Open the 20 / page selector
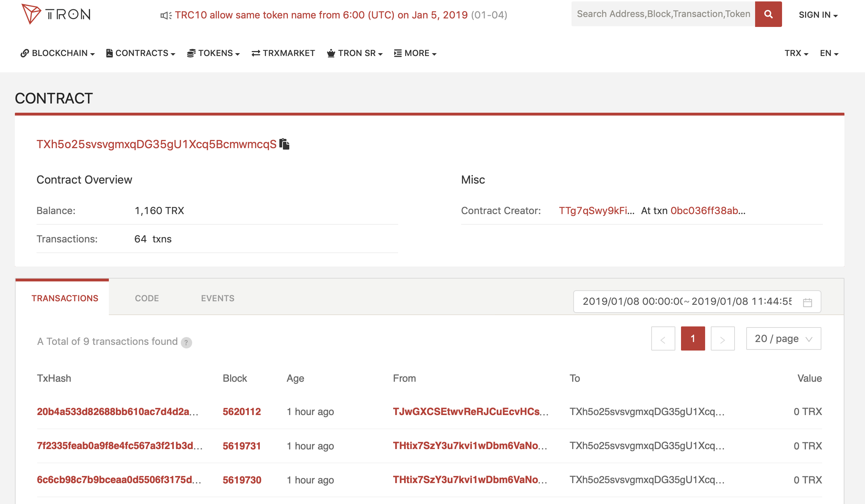865x504 pixels. [783, 339]
